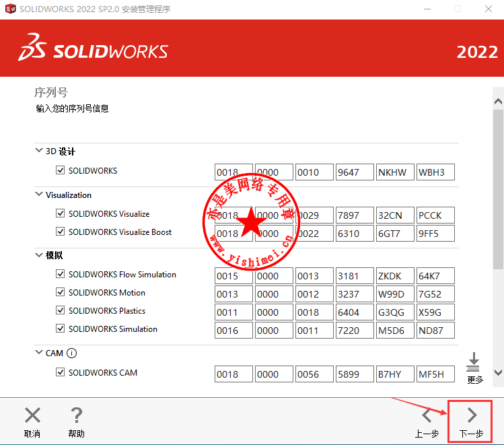504x445 pixels.
Task: Click Visualize Boost field 6310
Action: click(355, 234)
